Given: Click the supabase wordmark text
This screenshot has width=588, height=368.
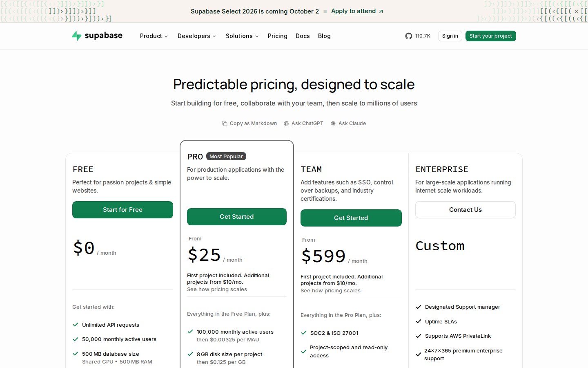Looking at the screenshot, I should tap(104, 36).
